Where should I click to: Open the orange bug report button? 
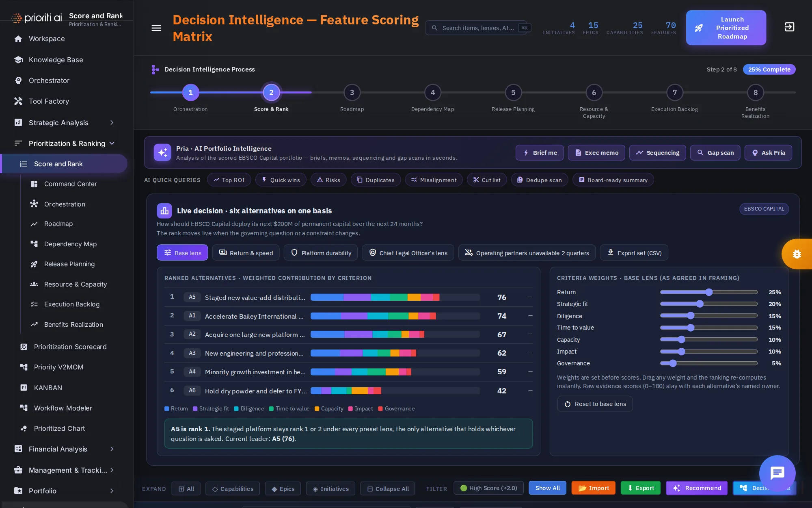797,254
